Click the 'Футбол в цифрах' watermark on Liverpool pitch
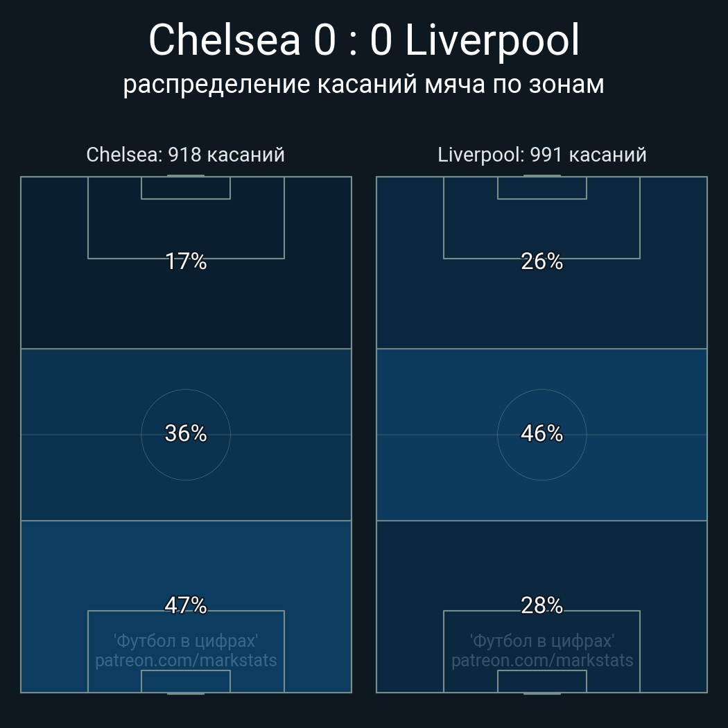Screen dimensions: 728x728 pos(541,641)
